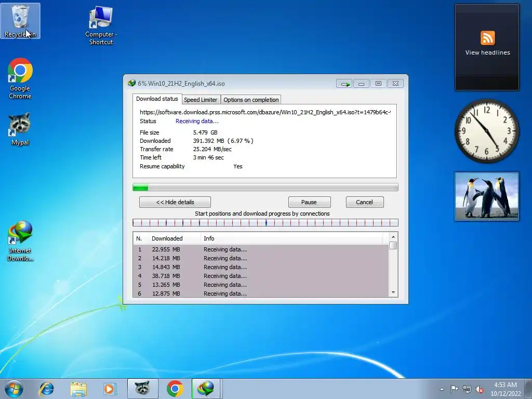The height and width of the screenshot is (399, 532).
Task: Open the Recycle Bin desktop icon
Action: [20, 21]
